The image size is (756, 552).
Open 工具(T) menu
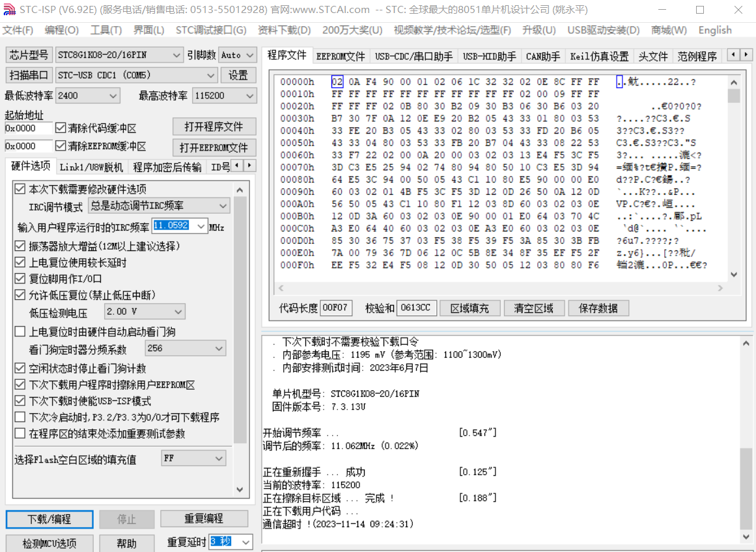pos(106,30)
